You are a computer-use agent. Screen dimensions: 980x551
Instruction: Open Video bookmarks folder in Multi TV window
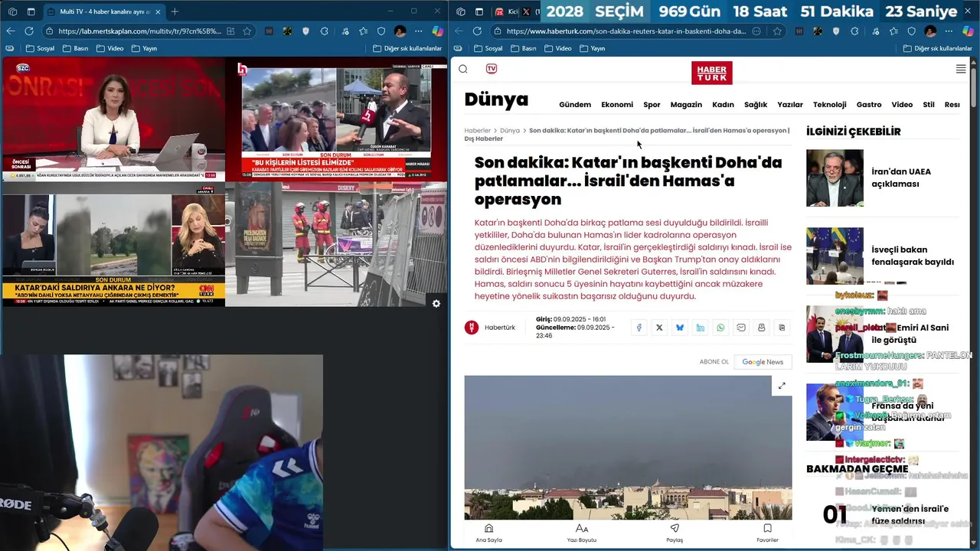pyautogui.click(x=109, y=48)
